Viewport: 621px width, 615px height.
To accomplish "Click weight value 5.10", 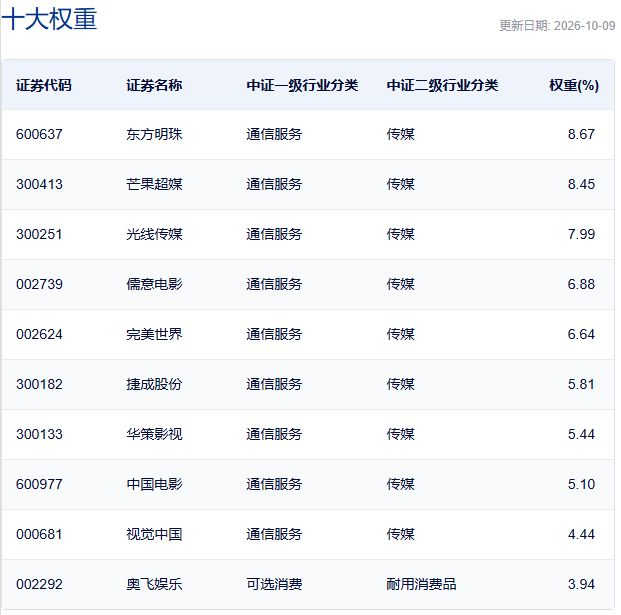I will 581,484.
